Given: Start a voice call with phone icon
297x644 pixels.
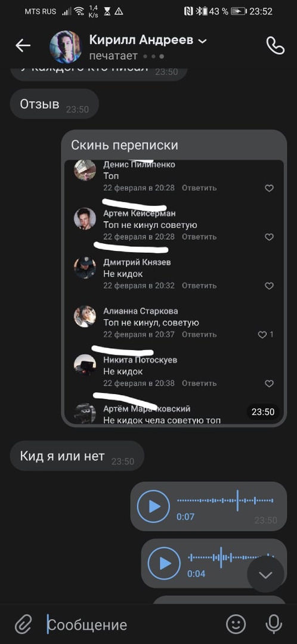Looking at the screenshot, I should tap(275, 45).
